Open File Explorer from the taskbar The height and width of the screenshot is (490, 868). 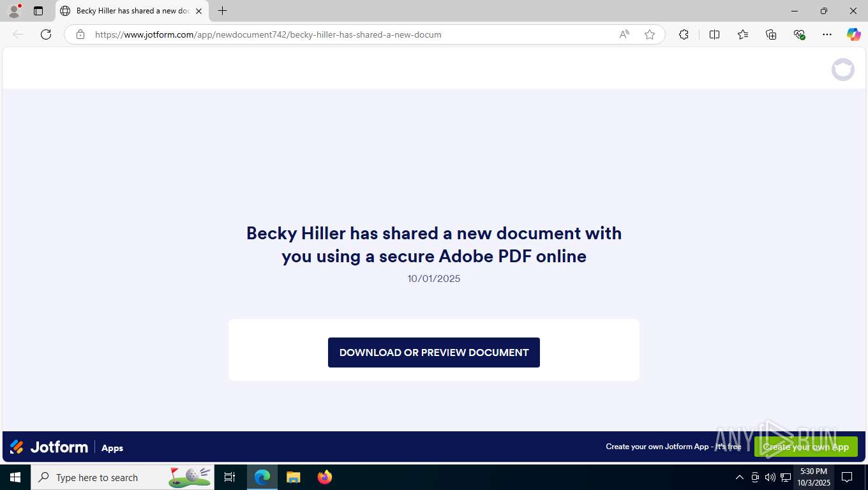pyautogui.click(x=293, y=477)
